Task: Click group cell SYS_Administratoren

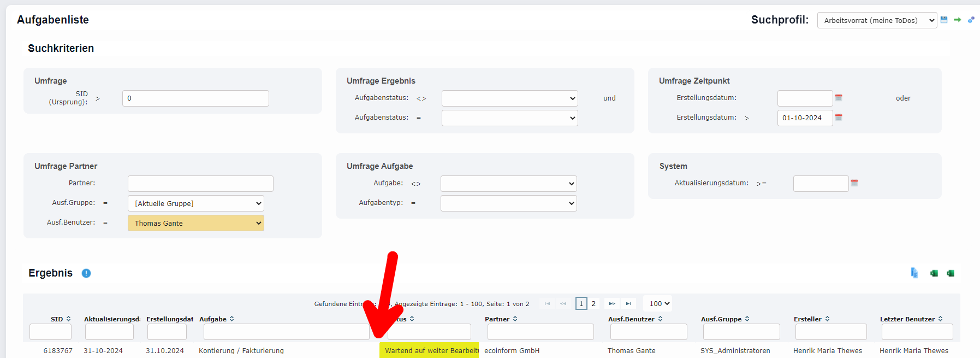Action: pyautogui.click(x=735, y=351)
